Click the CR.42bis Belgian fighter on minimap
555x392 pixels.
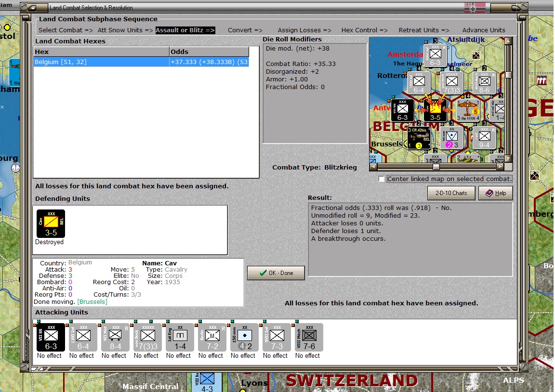pyautogui.click(x=419, y=138)
